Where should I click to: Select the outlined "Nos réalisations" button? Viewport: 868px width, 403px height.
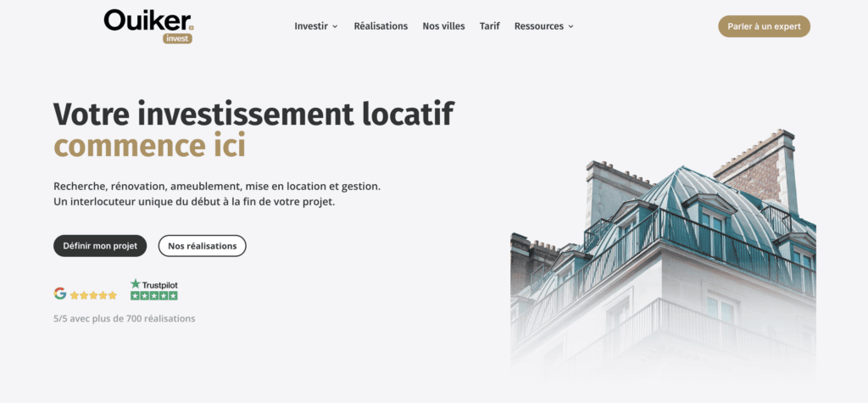(202, 246)
